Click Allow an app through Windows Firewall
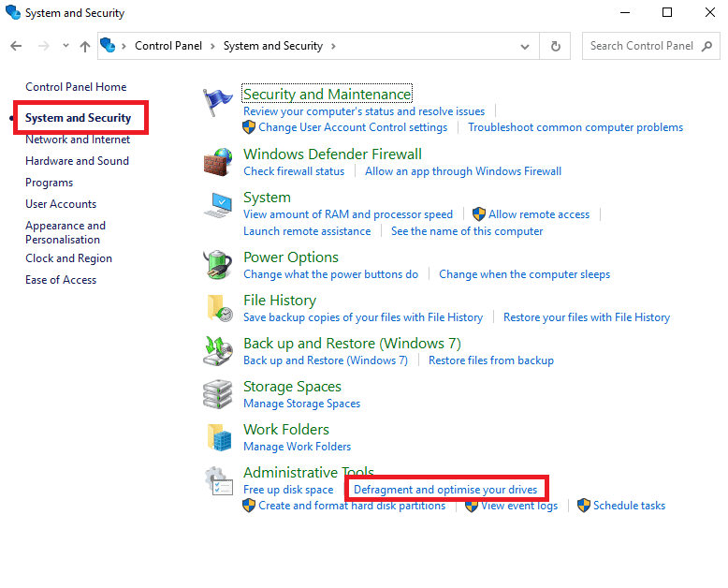This screenshot has width=728, height=588. [x=463, y=171]
